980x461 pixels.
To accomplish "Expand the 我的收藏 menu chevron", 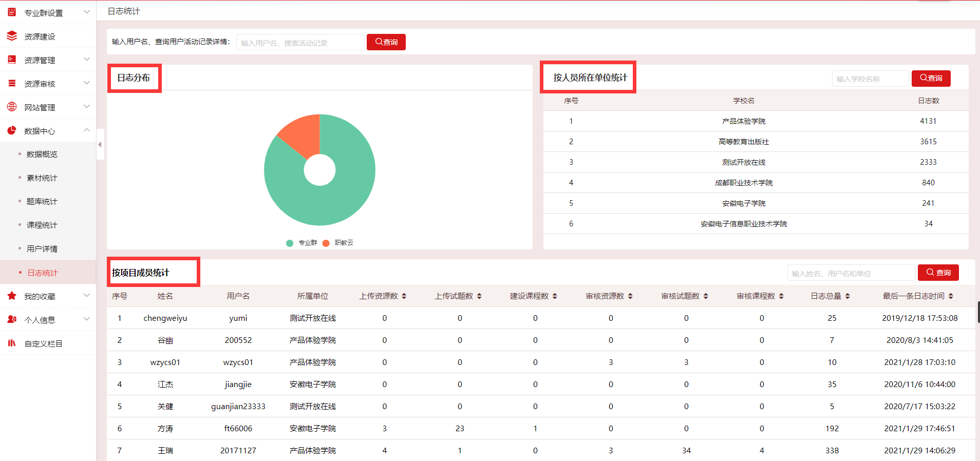I will (87, 295).
